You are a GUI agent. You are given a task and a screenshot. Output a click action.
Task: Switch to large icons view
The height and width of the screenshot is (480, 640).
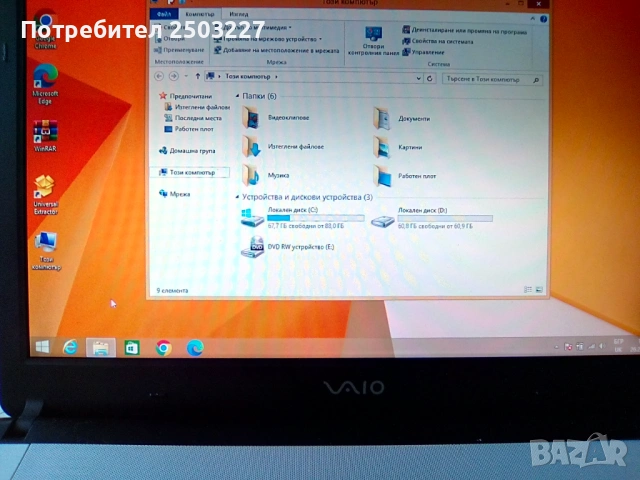539,290
